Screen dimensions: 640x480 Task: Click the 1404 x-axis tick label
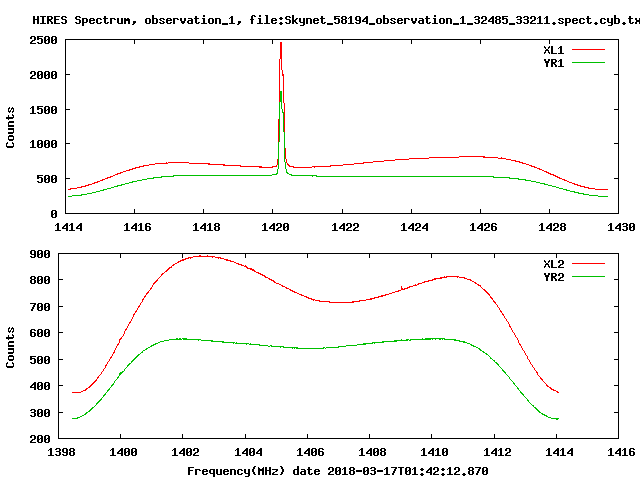coord(248,452)
